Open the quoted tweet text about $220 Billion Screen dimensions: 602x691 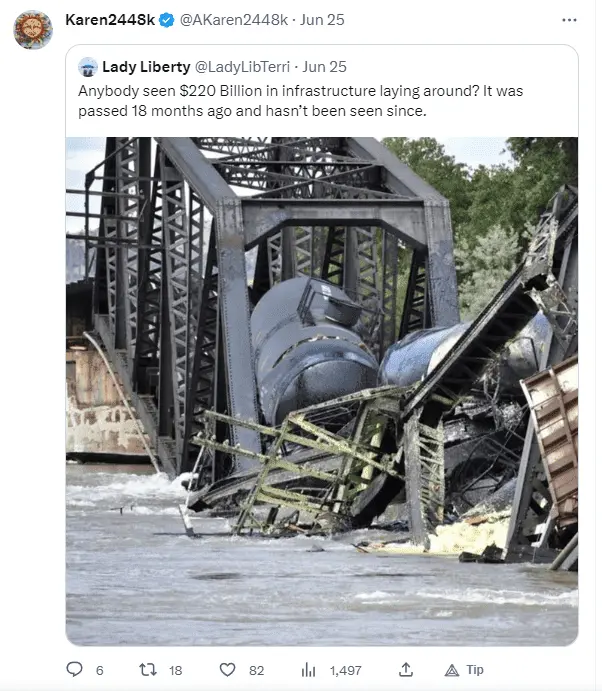(x=301, y=101)
